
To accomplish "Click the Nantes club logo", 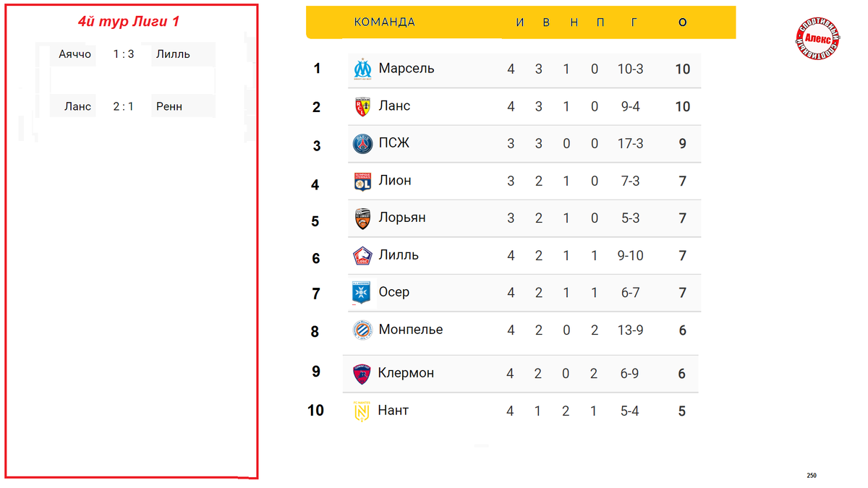I will 362,411.
